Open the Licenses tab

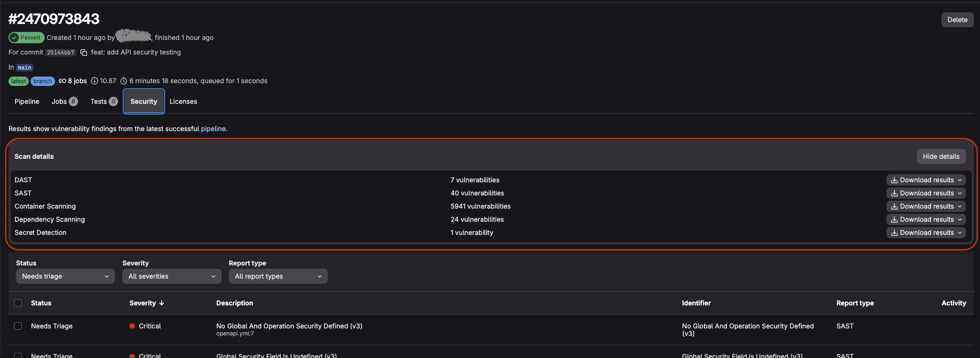click(183, 101)
